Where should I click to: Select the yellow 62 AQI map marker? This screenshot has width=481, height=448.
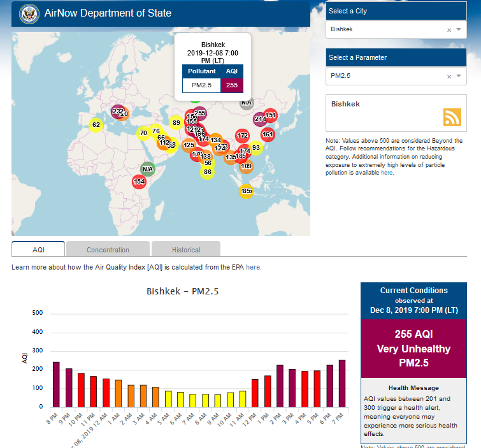[96, 125]
